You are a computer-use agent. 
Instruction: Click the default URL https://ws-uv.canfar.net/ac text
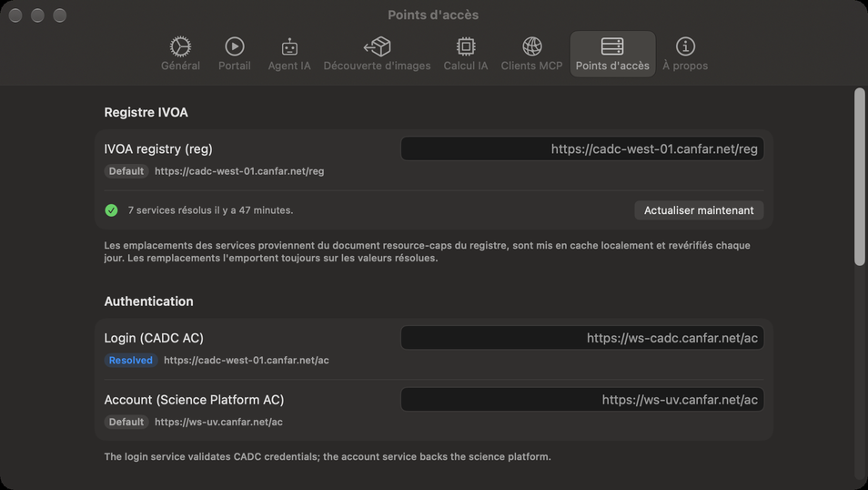[x=218, y=422]
